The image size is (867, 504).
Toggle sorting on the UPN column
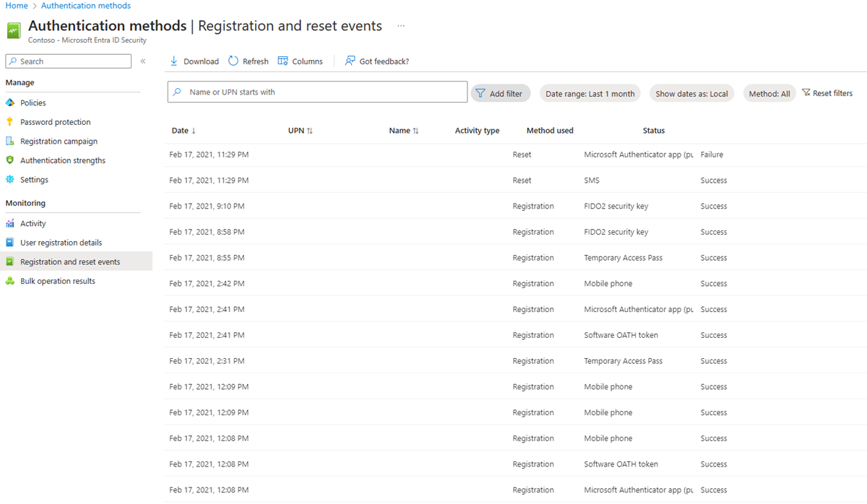click(300, 130)
